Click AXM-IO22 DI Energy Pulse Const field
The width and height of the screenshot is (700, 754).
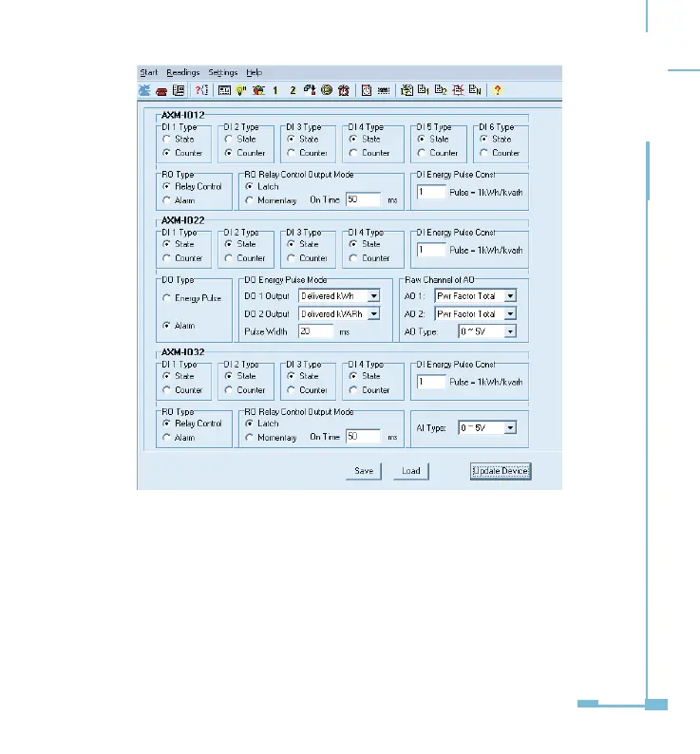coord(431,250)
